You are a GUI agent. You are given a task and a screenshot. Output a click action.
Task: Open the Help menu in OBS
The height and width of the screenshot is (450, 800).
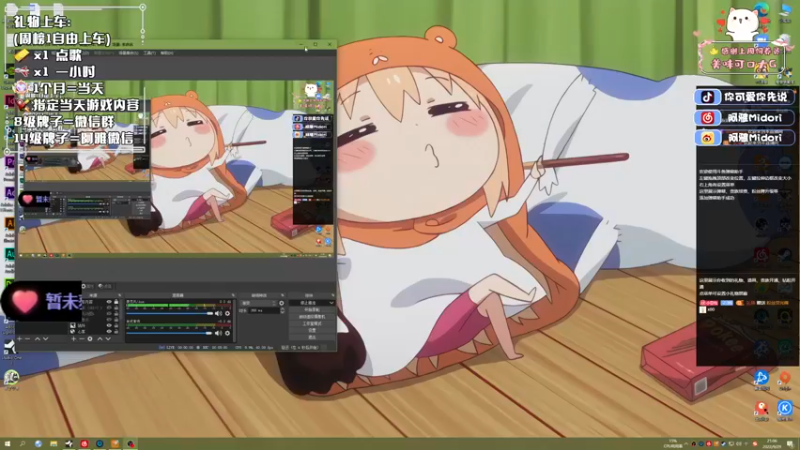coord(167,53)
